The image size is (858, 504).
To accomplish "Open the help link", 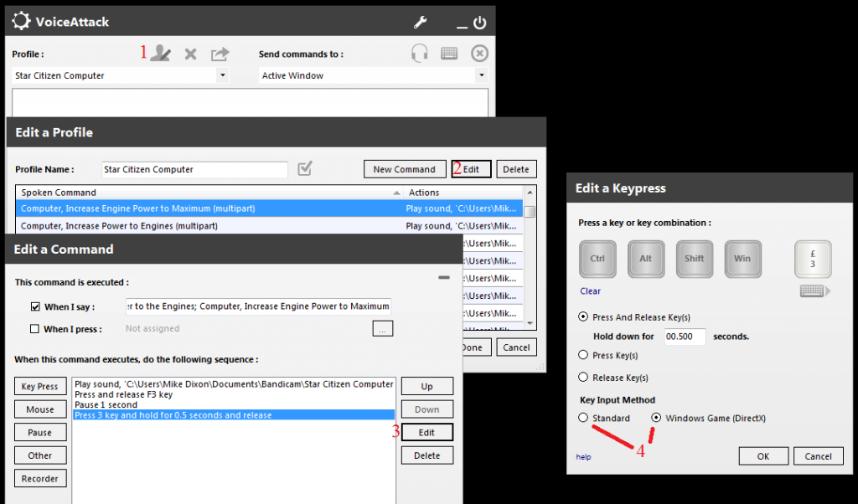I will point(583,457).
